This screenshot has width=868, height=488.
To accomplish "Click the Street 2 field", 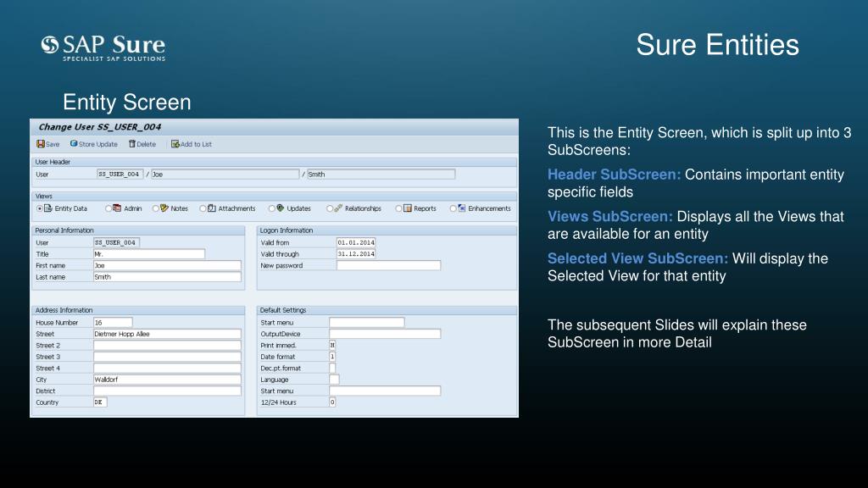I will point(167,346).
